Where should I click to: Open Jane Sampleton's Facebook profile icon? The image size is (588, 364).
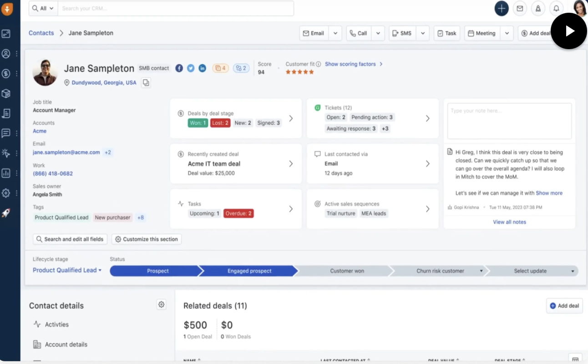tap(179, 68)
